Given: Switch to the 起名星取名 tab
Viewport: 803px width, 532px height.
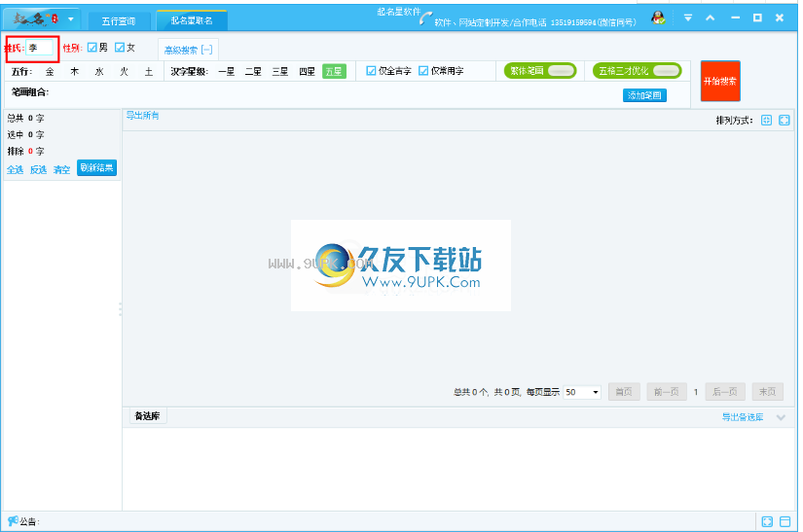Looking at the screenshot, I should pos(192,20).
